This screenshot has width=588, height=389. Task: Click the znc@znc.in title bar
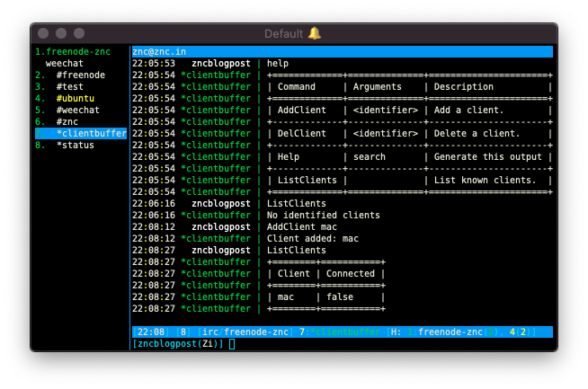point(343,52)
